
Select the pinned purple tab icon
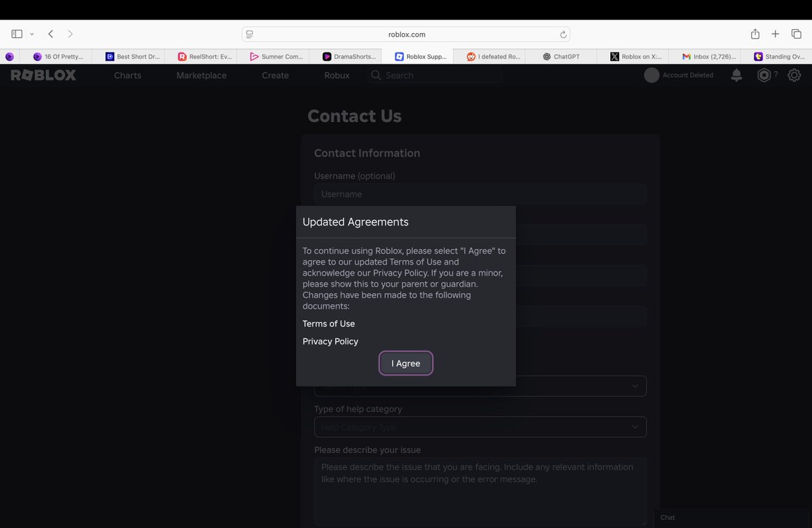click(9, 56)
